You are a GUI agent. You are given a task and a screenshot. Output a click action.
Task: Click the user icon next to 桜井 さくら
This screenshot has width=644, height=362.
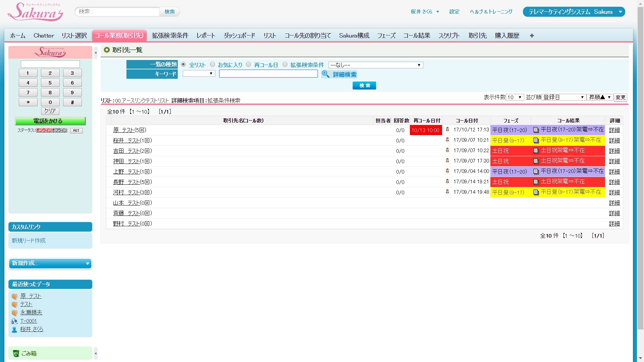pos(14,329)
